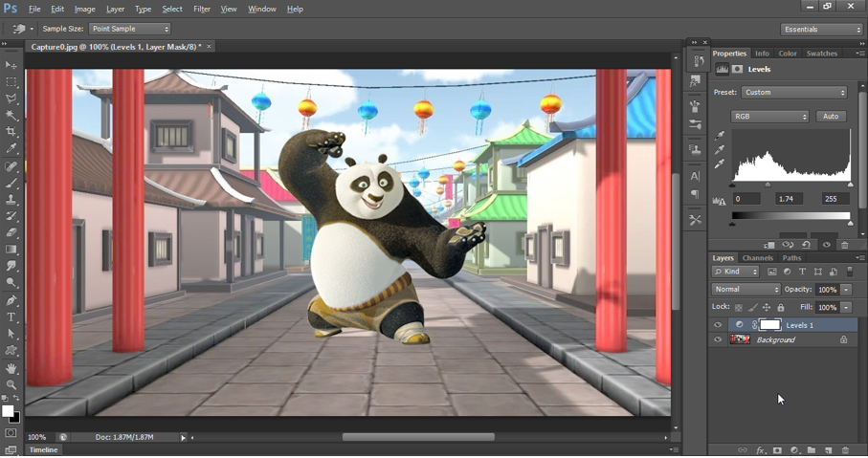868x458 pixels.
Task: Click the black point eyedropper in Levels
Action: tap(720, 136)
